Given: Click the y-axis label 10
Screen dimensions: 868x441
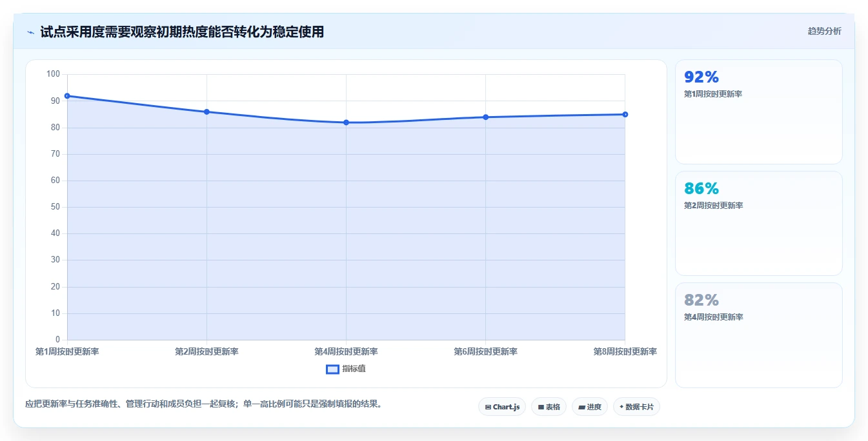Looking at the screenshot, I should click(x=55, y=313).
